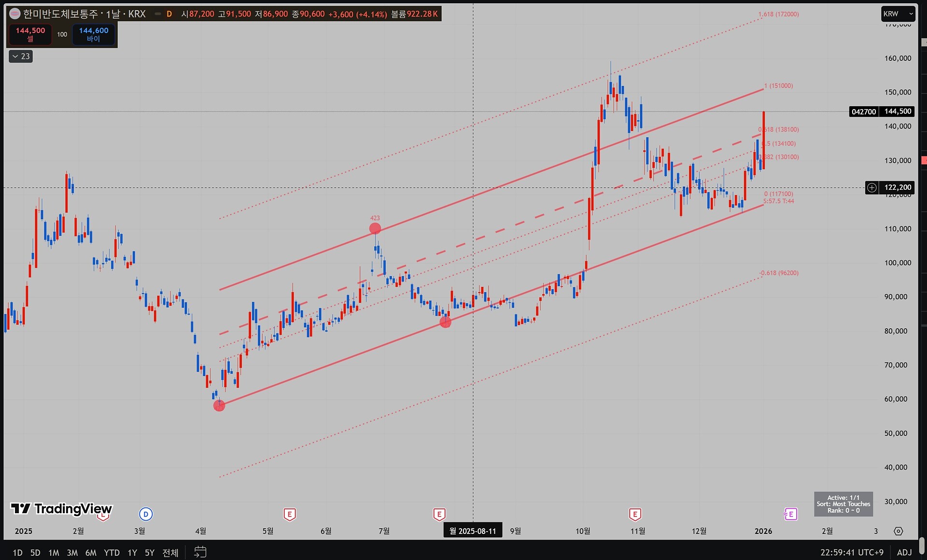Open the KRW currency dropdown
This screenshot has width=927, height=560.
[x=897, y=14]
